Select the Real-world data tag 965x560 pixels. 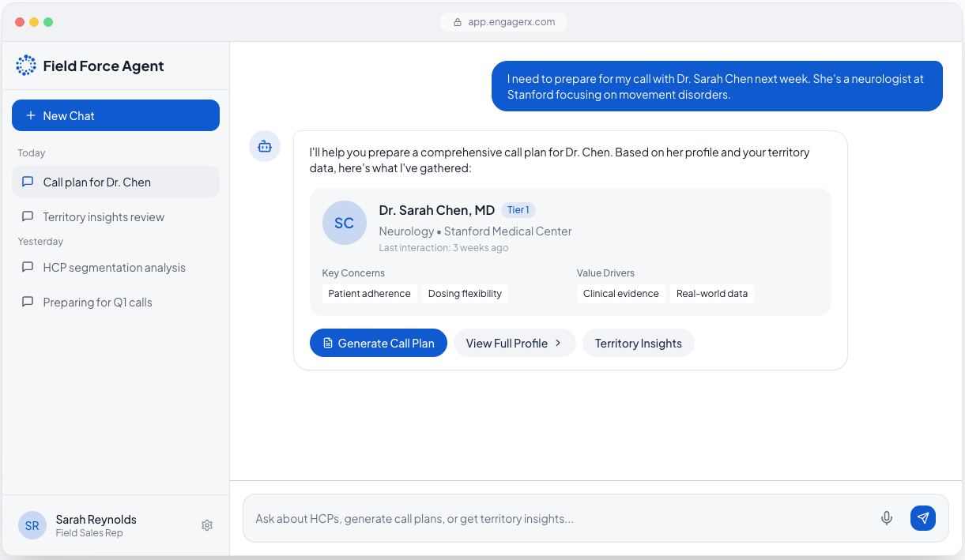(x=712, y=294)
